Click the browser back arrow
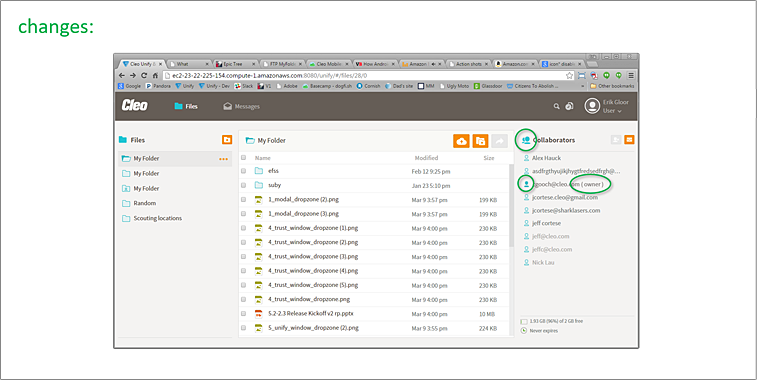The image size is (757, 380). tap(122, 76)
